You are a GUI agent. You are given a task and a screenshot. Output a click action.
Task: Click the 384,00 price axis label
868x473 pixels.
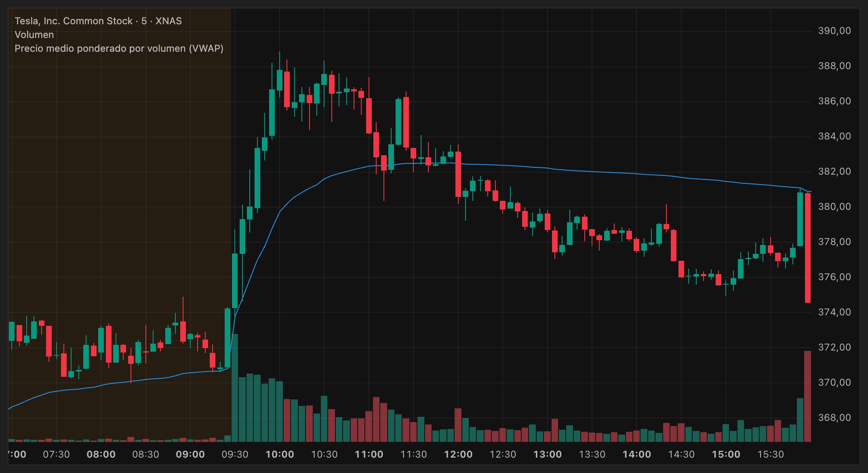pos(834,136)
